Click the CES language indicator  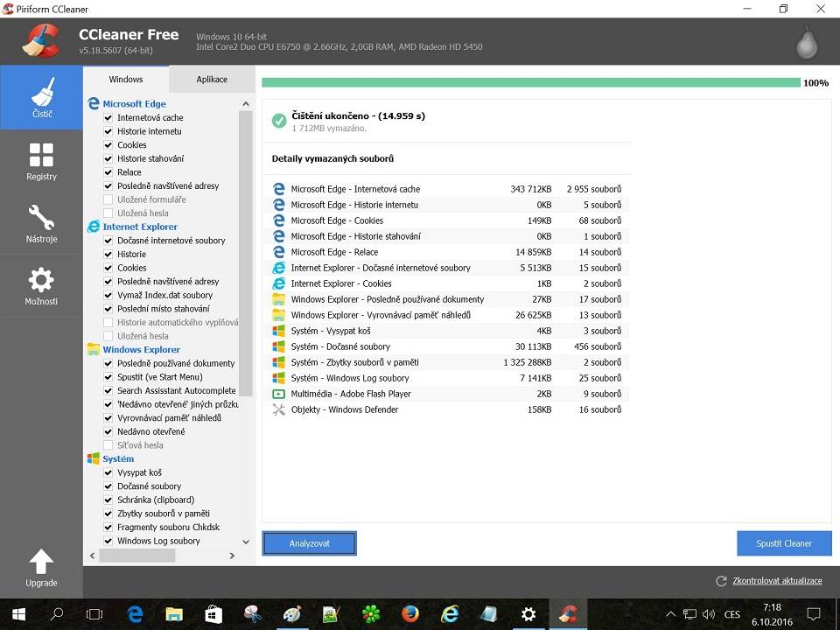(x=731, y=614)
